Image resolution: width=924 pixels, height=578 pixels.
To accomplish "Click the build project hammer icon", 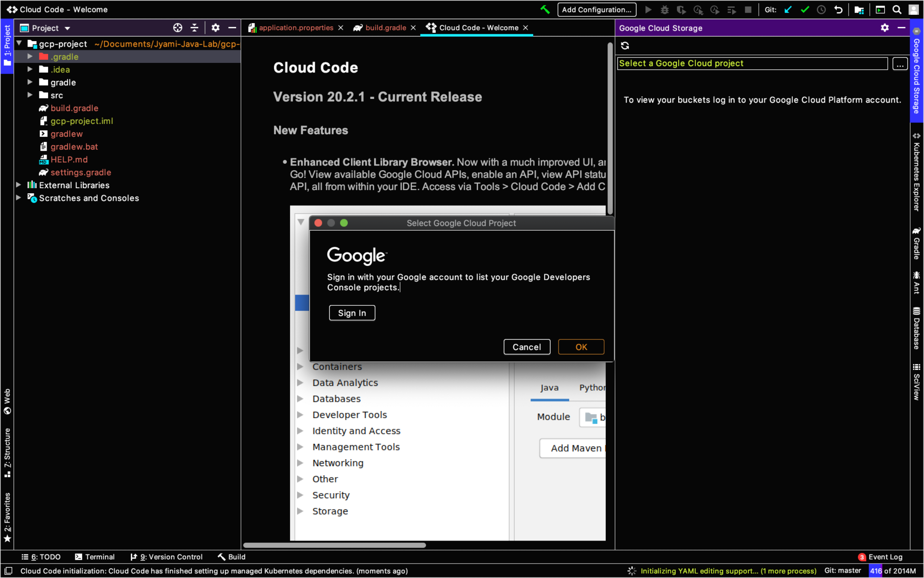I will pos(545,9).
